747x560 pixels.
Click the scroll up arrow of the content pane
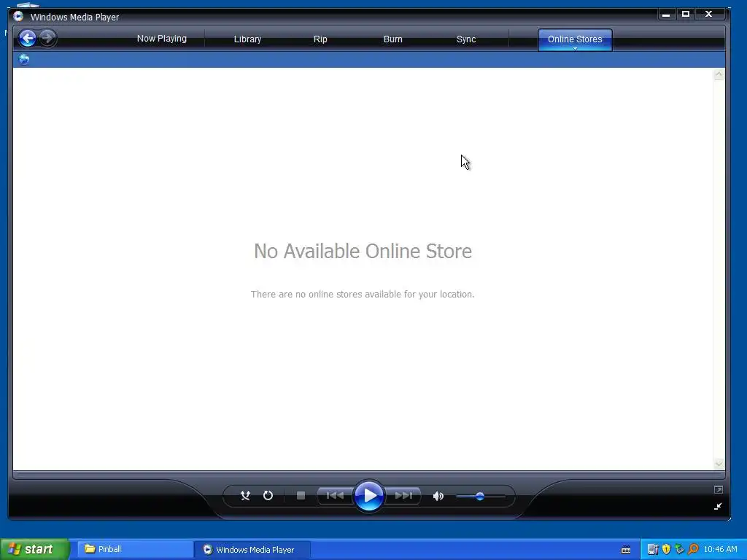719,74
